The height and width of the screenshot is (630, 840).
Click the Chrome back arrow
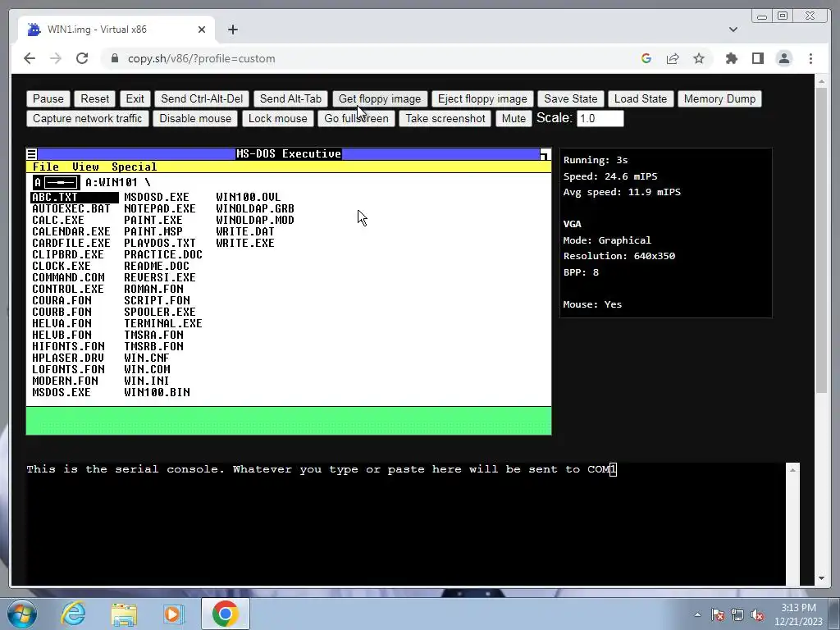(x=30, y=58)
